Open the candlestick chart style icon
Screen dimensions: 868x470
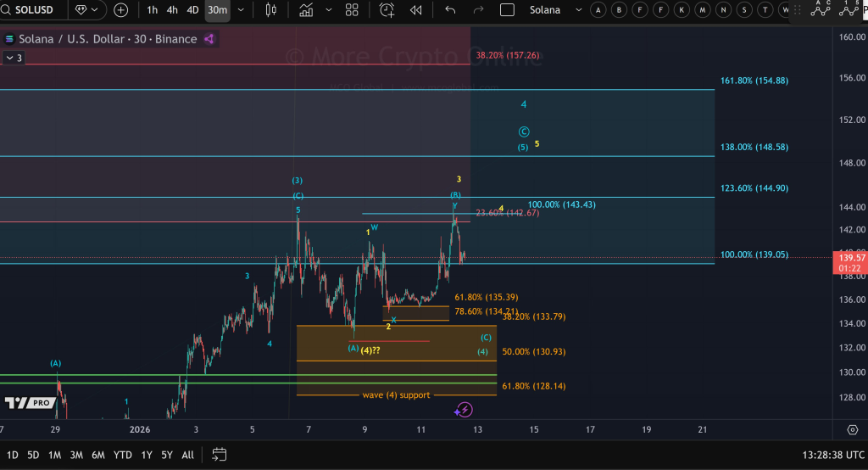coord(271,10)
